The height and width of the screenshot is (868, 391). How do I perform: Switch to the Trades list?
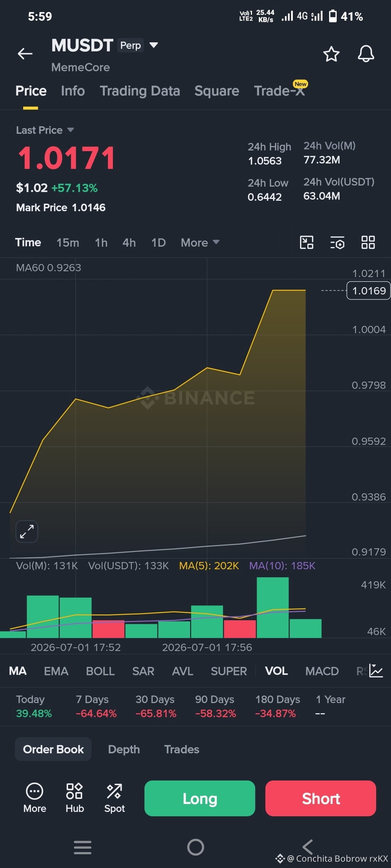[x=182, y=749]
